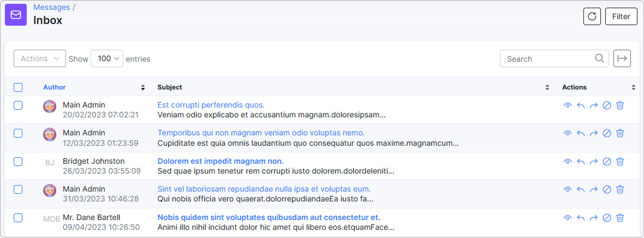Click the purple mail envelope icon
The height and width of the screenshot is (238, 644).
tap(16, 15)
